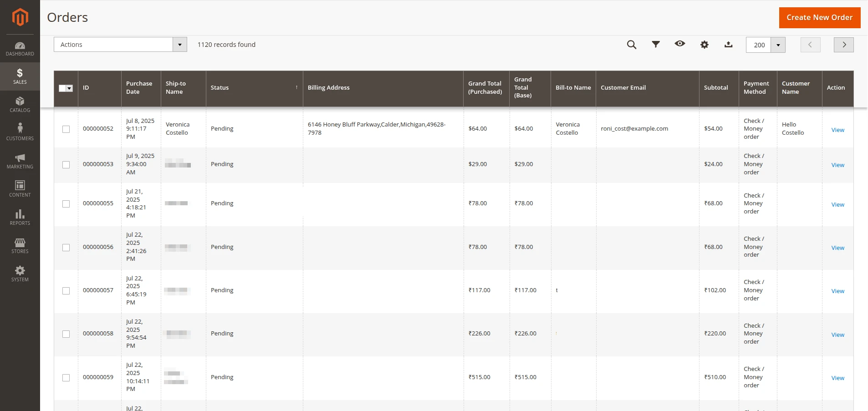The width and height of the screenshot is (868, 411).
Task: Sort by Purchase Date column header
Action: coord(141,88)
